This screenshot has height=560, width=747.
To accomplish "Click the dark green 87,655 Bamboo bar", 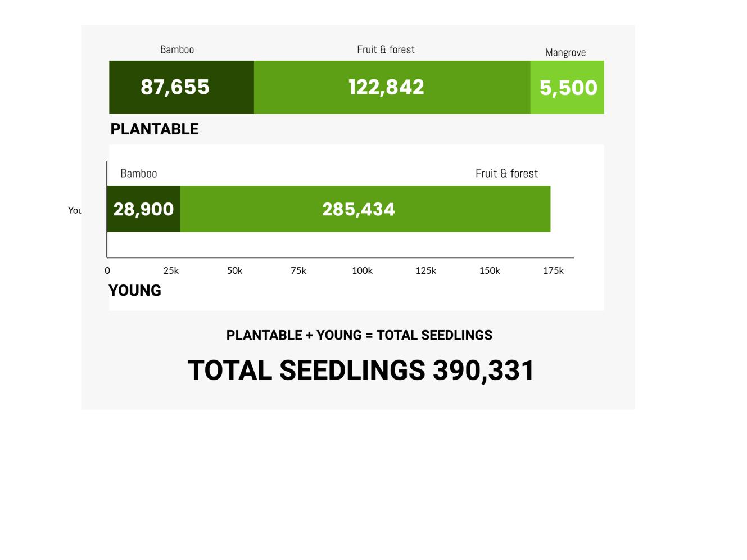I will pyautogui.click(x=181, y=87).
